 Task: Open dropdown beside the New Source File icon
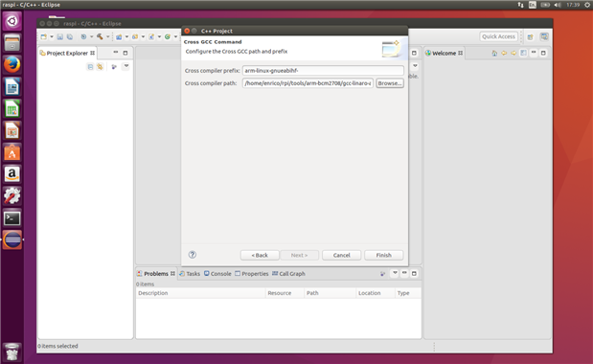click(x=159, y=36)
